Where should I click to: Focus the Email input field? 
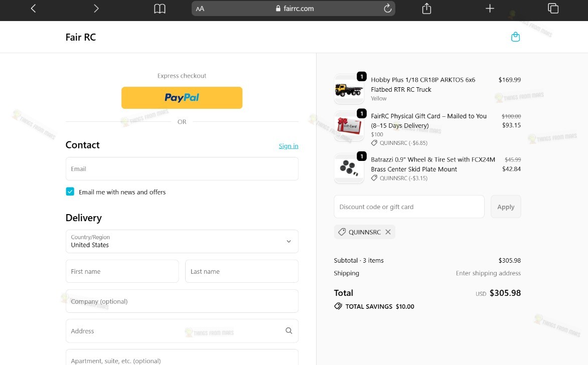[x=182, y=168]
